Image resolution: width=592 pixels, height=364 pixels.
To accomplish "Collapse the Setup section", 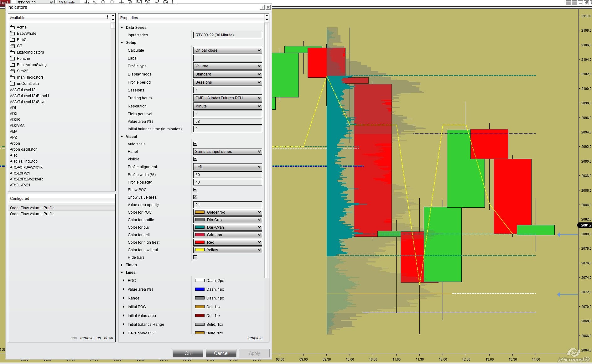I will [x=122, y=42].
